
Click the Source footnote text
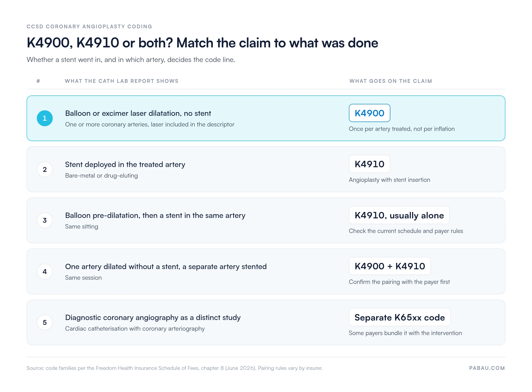tap(175, 368)
